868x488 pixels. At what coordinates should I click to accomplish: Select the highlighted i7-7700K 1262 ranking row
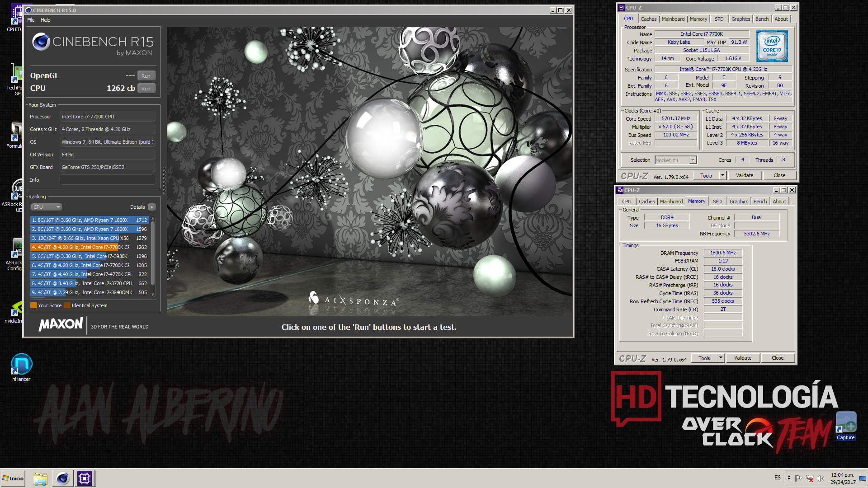click(x=90, y=247)
